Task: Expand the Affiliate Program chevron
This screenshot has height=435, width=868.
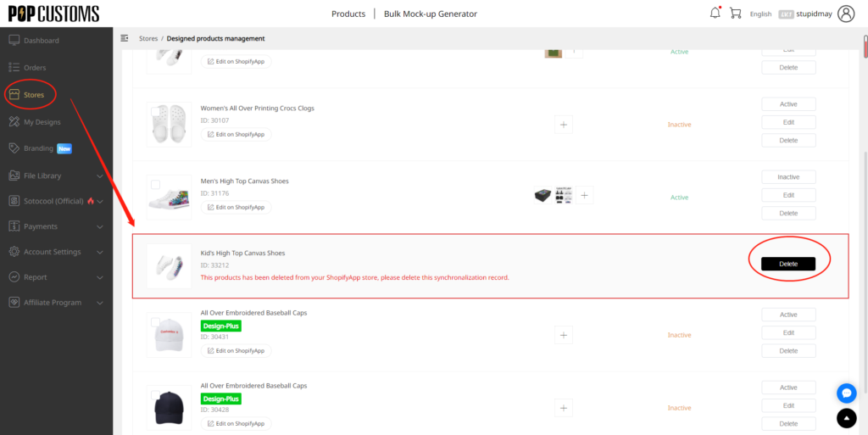Action: coord(100,304)
